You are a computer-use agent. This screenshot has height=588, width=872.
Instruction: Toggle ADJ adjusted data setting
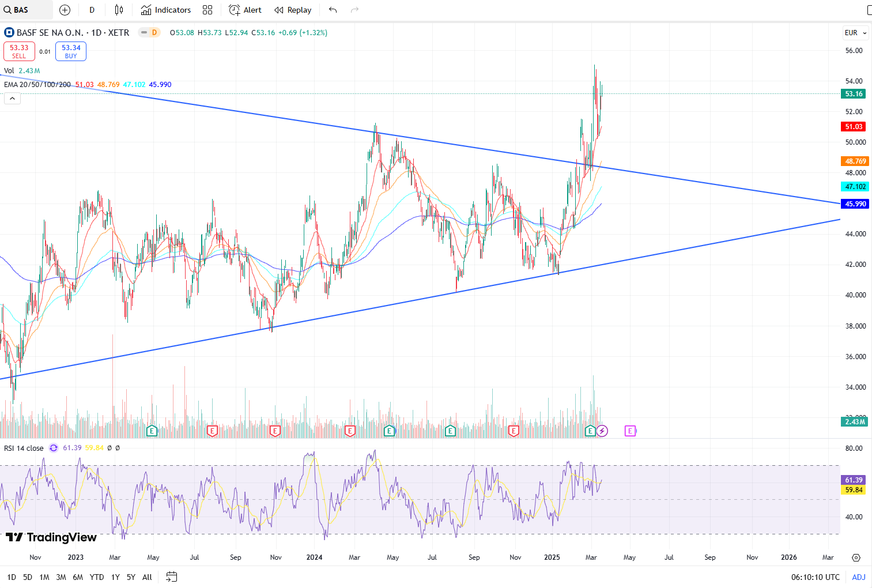click(858, 577)
